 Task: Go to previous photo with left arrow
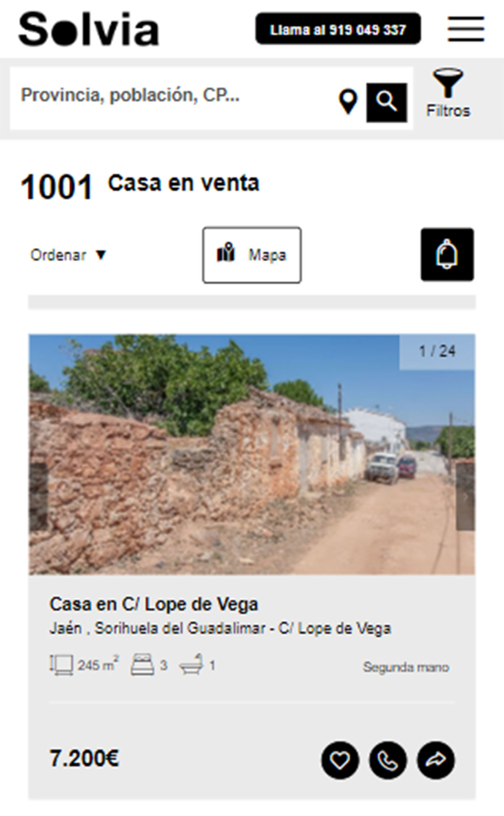pos(38,497)
